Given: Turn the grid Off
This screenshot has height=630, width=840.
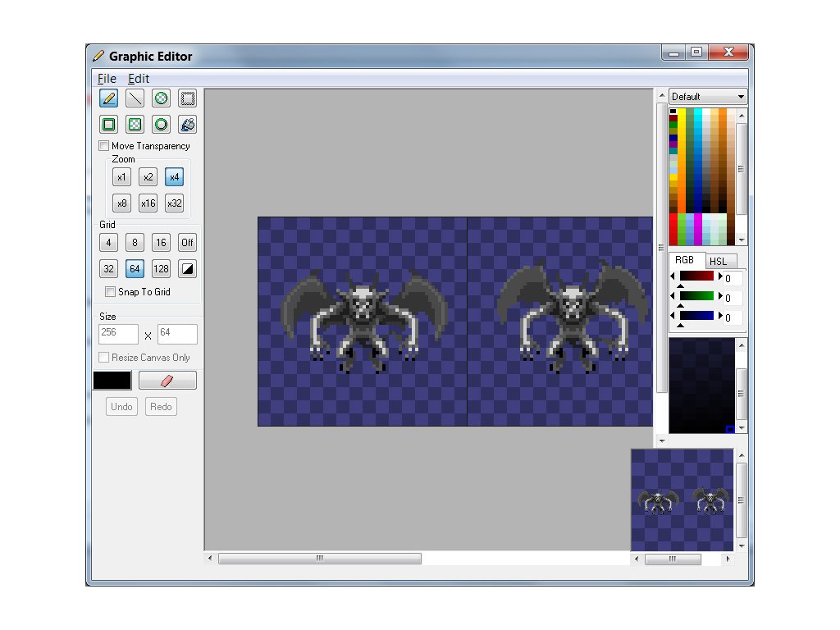Looking at the screenshot, I should point(188,243).
